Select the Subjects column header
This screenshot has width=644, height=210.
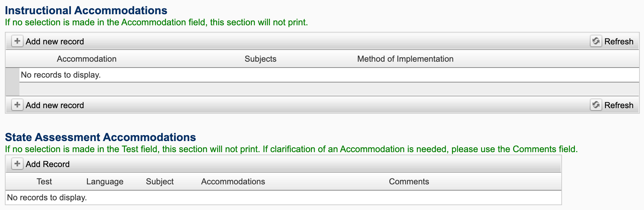[260, 59]
